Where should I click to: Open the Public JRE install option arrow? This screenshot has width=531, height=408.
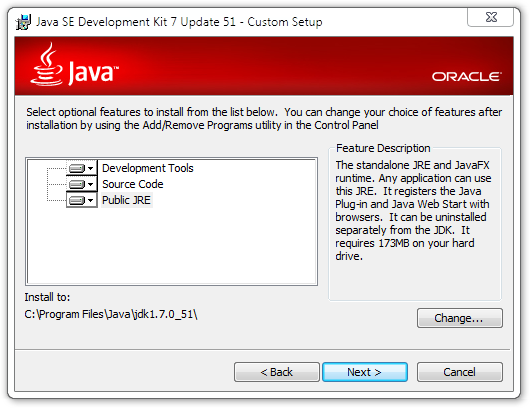(90, 200)
